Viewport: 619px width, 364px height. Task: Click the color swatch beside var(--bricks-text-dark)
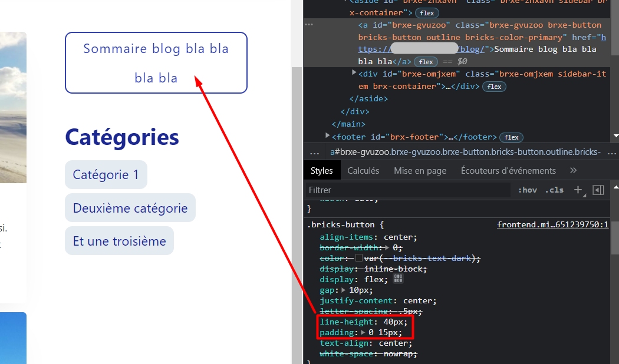(x=359, y=258)
